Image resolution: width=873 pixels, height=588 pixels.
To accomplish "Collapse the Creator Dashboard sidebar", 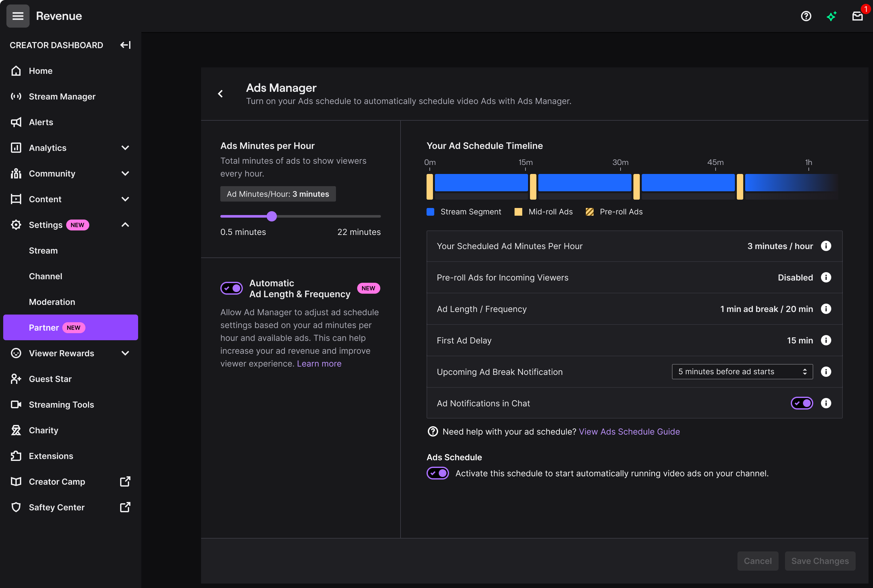I will tap(125, 45).
